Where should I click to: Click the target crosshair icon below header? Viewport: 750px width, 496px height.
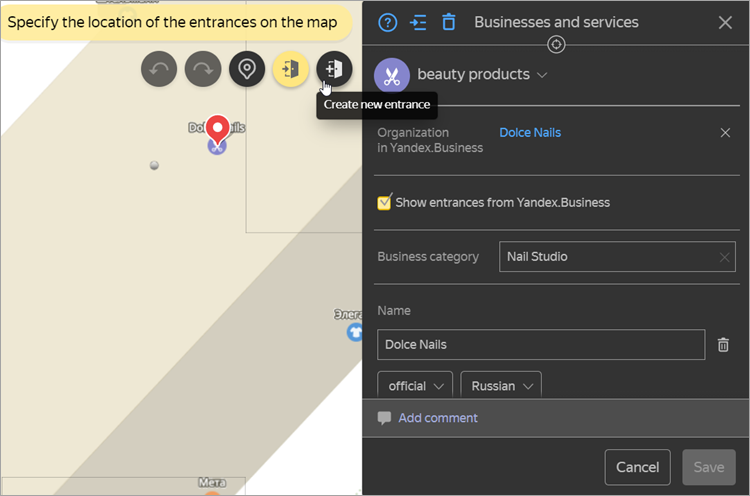click(x=557, y=44)
